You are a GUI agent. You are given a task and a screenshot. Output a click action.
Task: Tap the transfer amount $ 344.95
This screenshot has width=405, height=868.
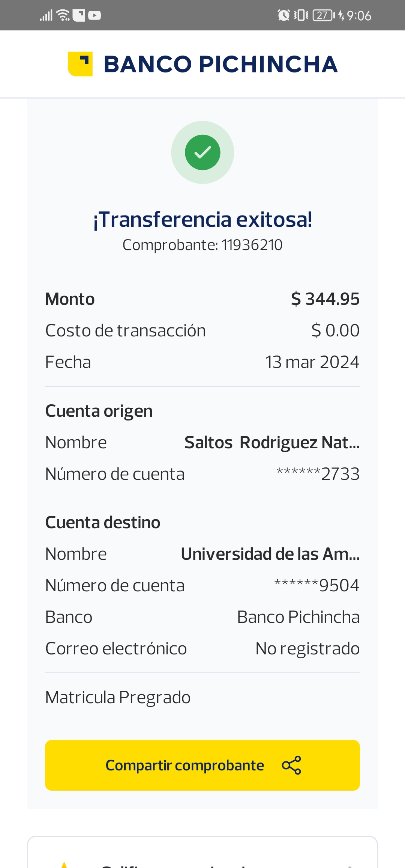coord(325,299)
